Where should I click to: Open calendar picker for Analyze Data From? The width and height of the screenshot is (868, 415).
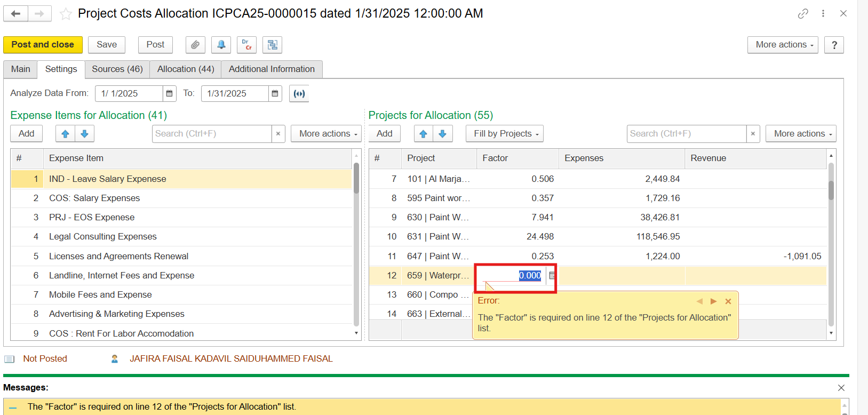(x=169, y=93)
